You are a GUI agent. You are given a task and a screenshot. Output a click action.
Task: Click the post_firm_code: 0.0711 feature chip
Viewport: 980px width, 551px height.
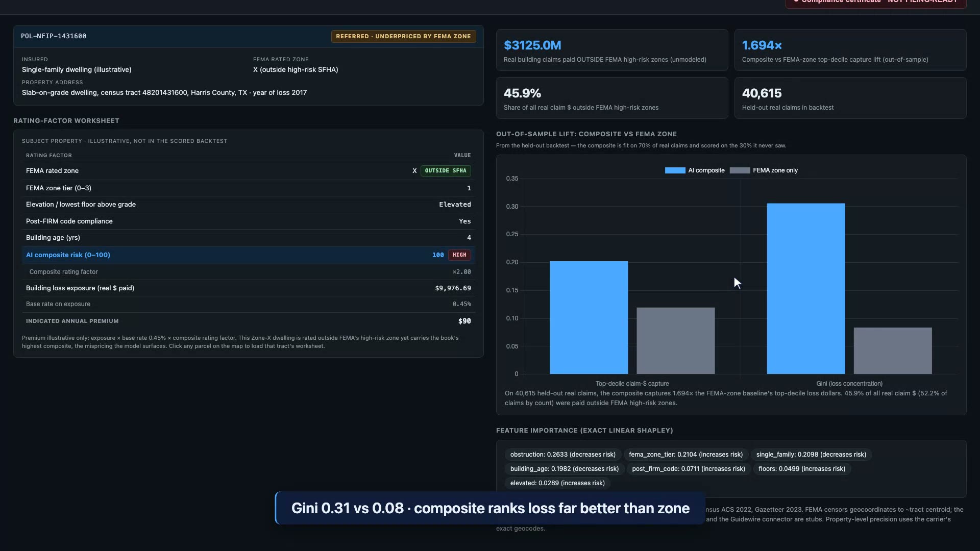point(689,469)
